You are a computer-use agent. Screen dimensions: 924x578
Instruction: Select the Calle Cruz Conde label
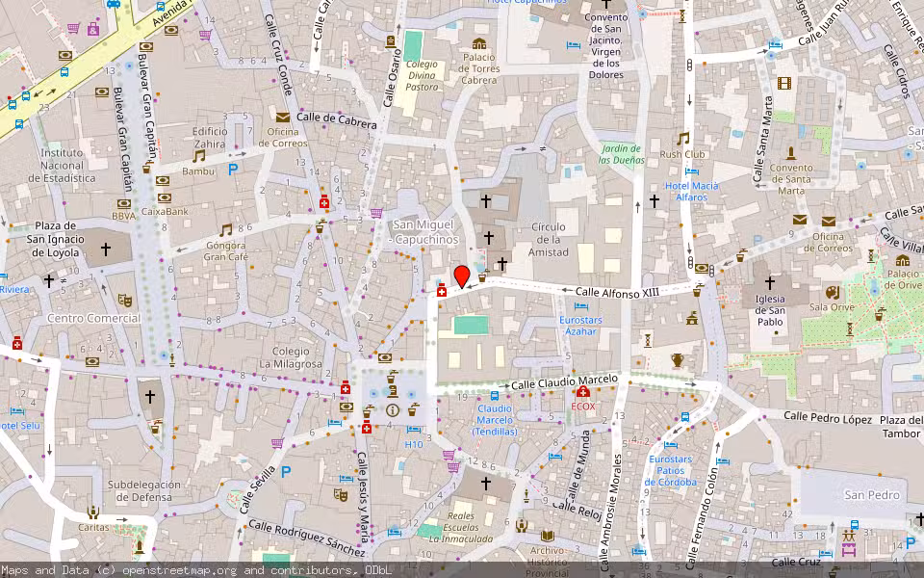[278, 54]
